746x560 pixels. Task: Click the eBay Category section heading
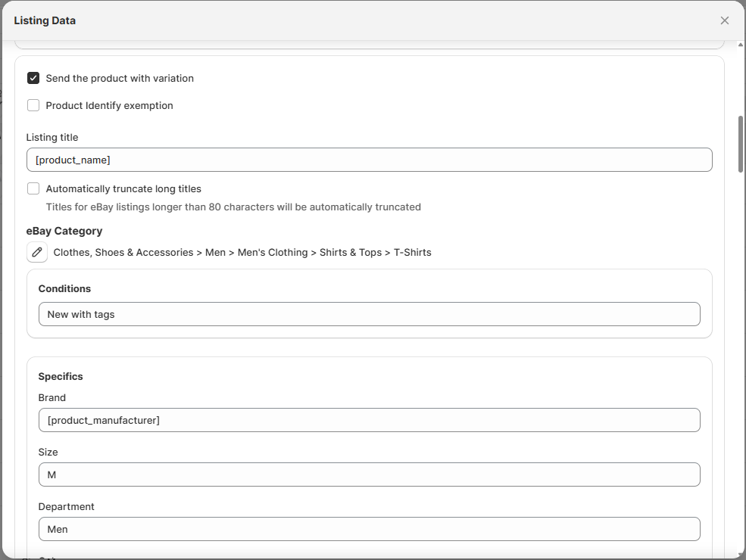[64, 231]
